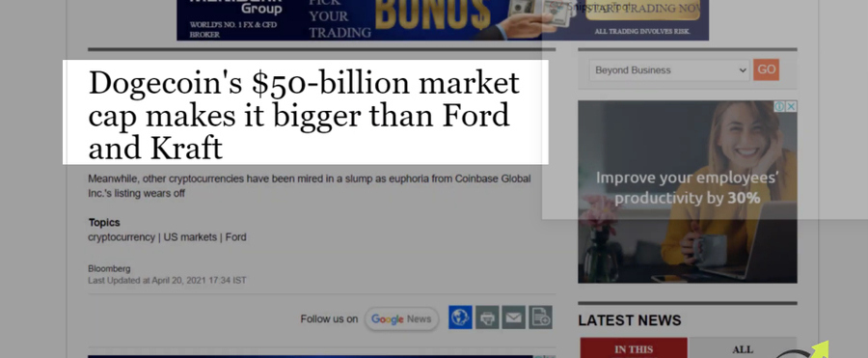Switch to the ALL tab in Latest News

click(743, 348)
